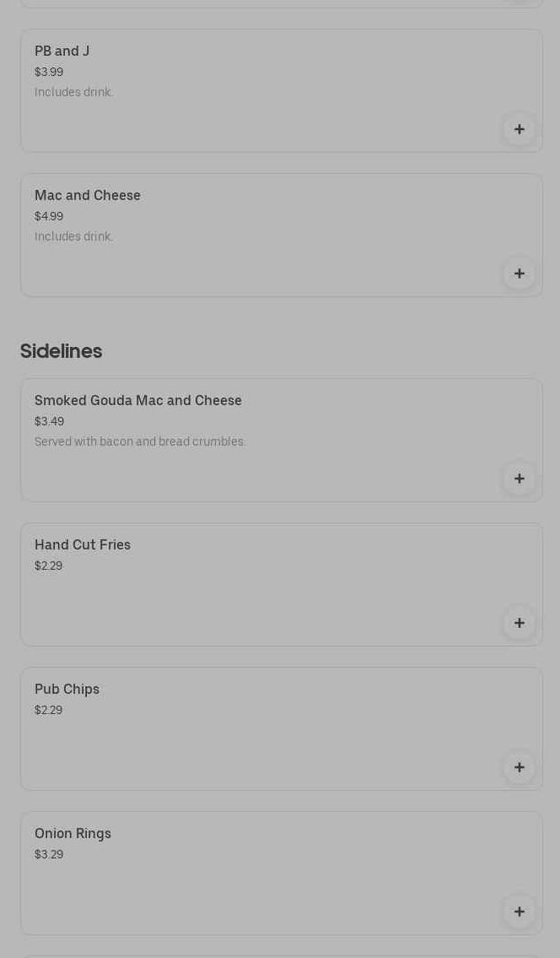Viewport: 560px width, 958px height.
Task: Click "Includes drink" under Mac and Cheese
Action: click(73, 237)
